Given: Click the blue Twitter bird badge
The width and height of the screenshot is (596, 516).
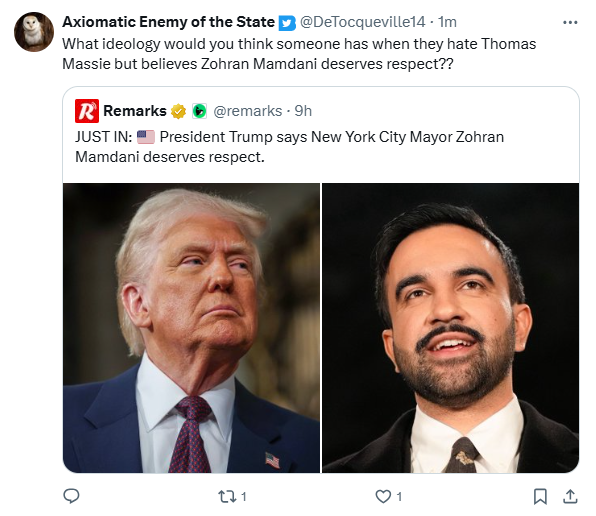Looking at the screenshot, I should pos(287,23).
